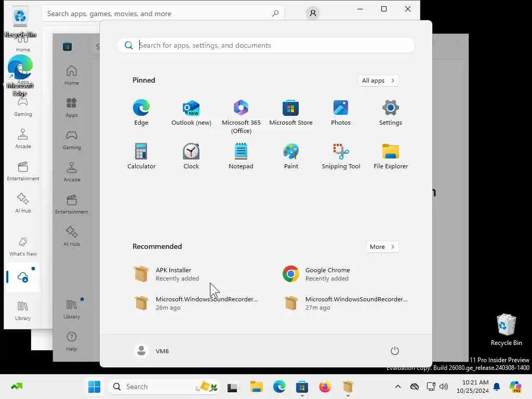
Task: Focus Start menu search field
Action: [x=266, y=45]
